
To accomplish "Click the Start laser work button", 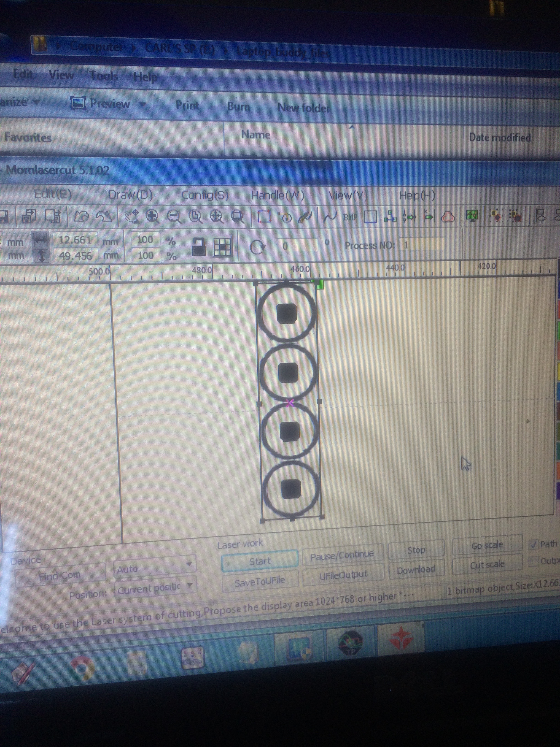I will click(x=260, y=561).
